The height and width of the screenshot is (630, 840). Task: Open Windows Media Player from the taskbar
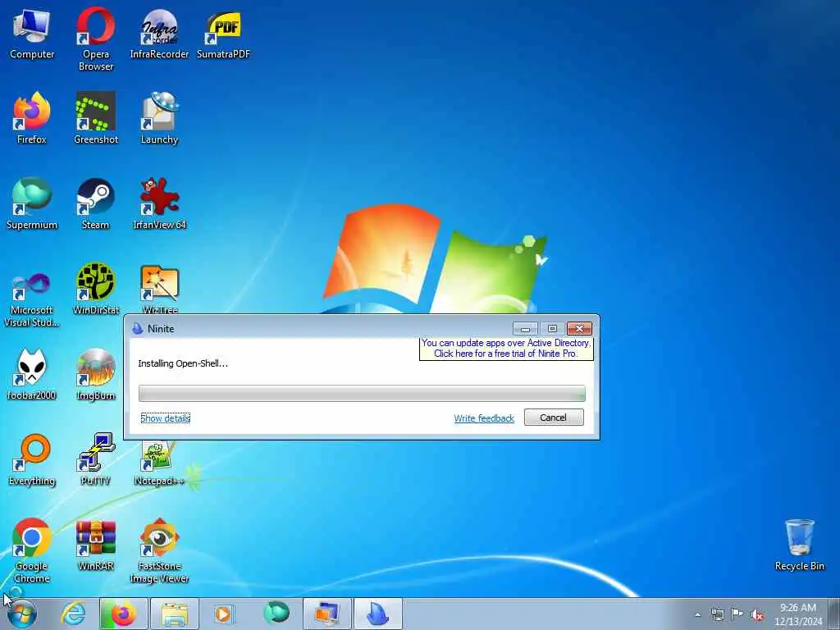[223, 614]
